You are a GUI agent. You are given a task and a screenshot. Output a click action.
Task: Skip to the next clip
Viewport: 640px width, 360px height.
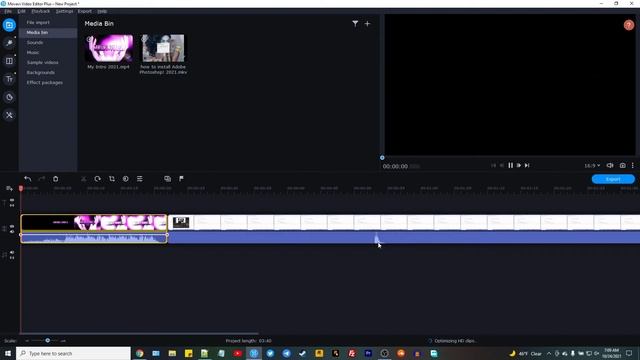tap(527, 165)
